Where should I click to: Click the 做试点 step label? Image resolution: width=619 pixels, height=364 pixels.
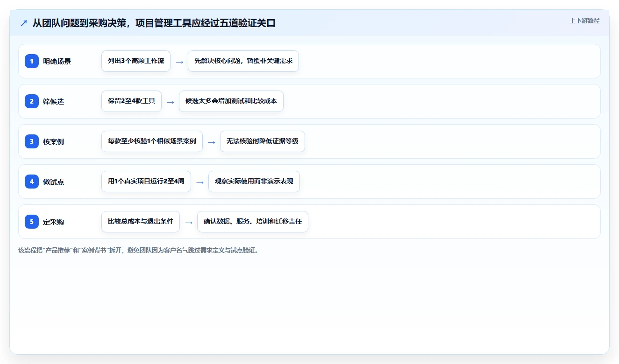click(53, 182)
